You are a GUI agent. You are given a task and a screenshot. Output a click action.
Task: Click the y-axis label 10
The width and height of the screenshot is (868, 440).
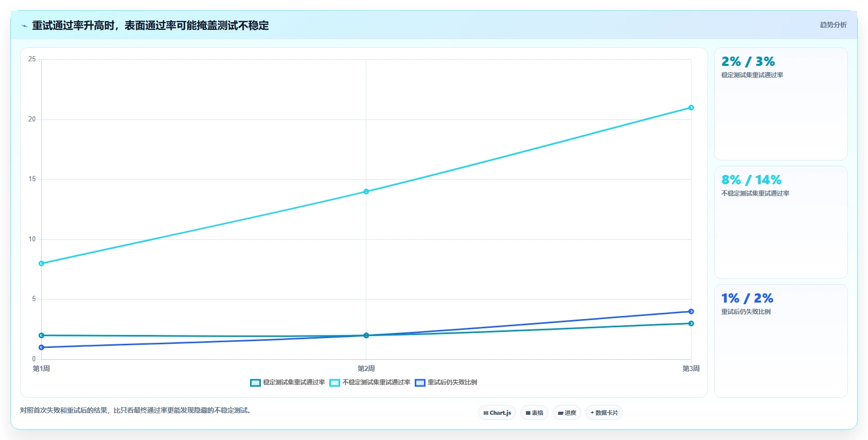click(32, 239)
